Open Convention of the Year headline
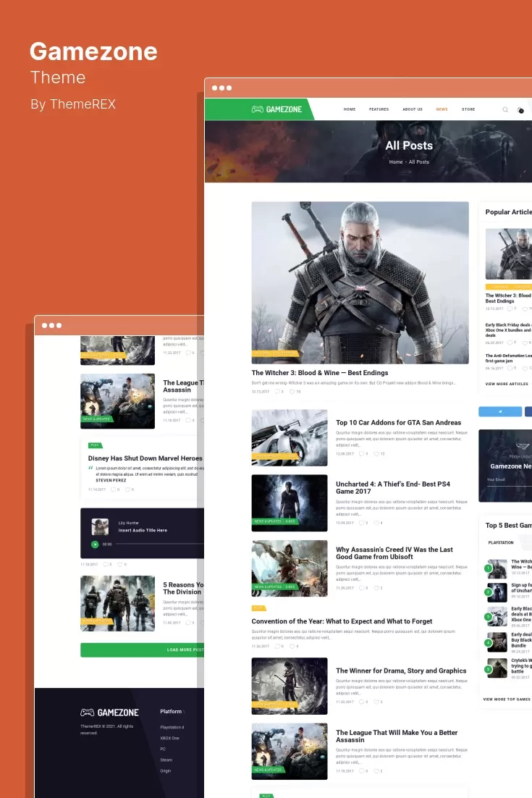The height and width of the screenshot is (798, 532). pos(342,621)
